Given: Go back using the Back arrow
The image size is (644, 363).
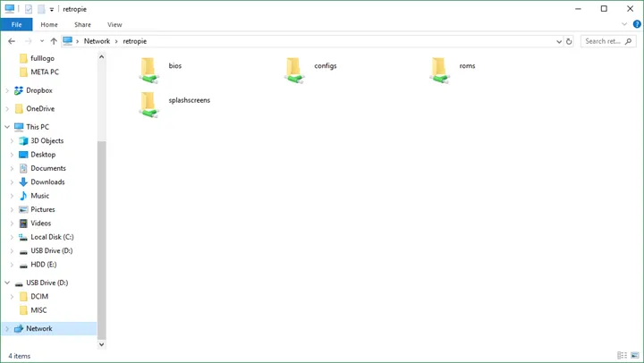Looking at the screenshot, I should point(12,41).
